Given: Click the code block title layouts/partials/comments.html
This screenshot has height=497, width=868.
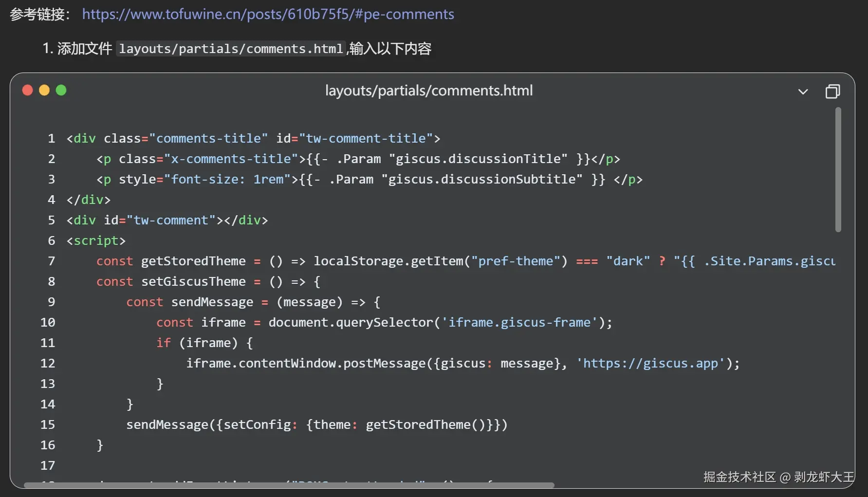Looking at the screenshot, I should tap(429, 91).
